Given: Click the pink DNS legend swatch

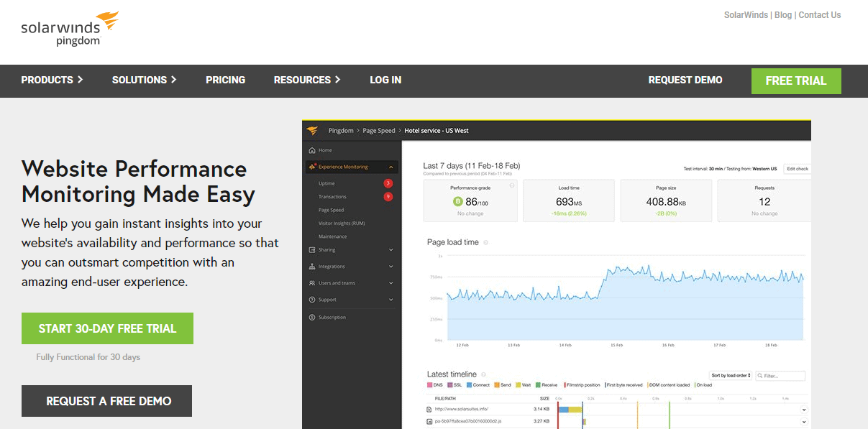Looking at the screenshot, I should click(430, 385).
